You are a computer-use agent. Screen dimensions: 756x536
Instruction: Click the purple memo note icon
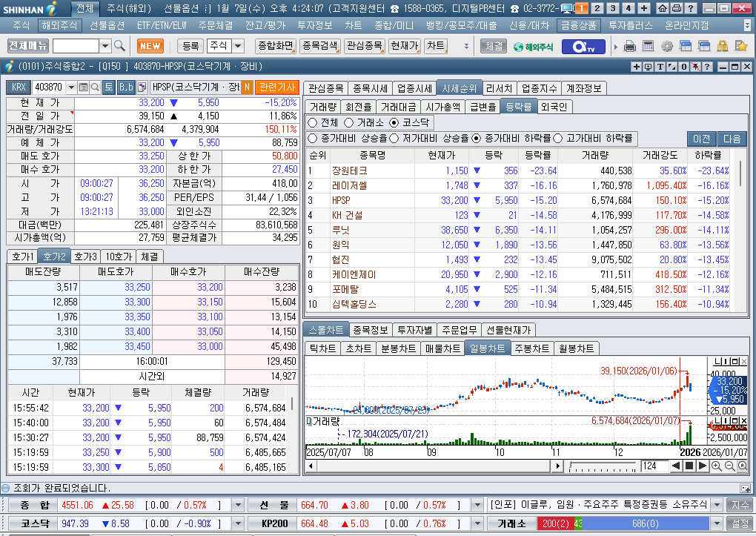(142, 87)
